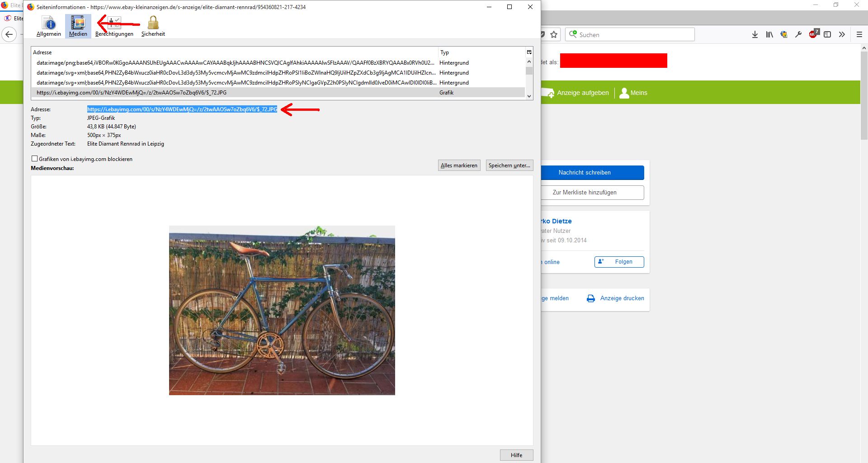
Task: Expand the toolbar overflow chevron
Action: tap(842, 35)
